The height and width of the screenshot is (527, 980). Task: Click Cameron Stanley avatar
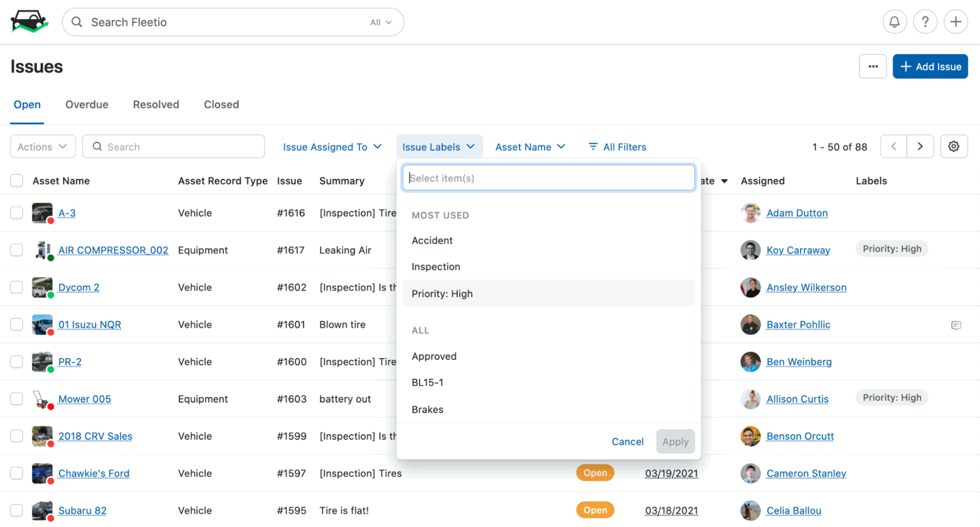point(750,474)
